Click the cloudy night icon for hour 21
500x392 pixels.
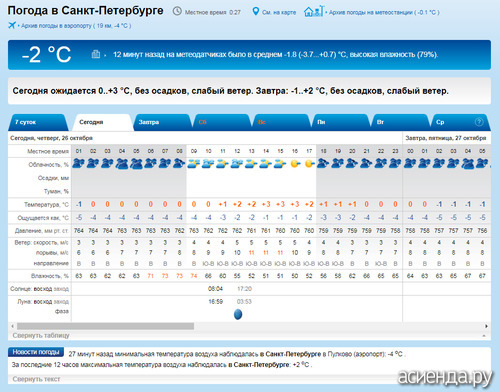tap(366, 164)
